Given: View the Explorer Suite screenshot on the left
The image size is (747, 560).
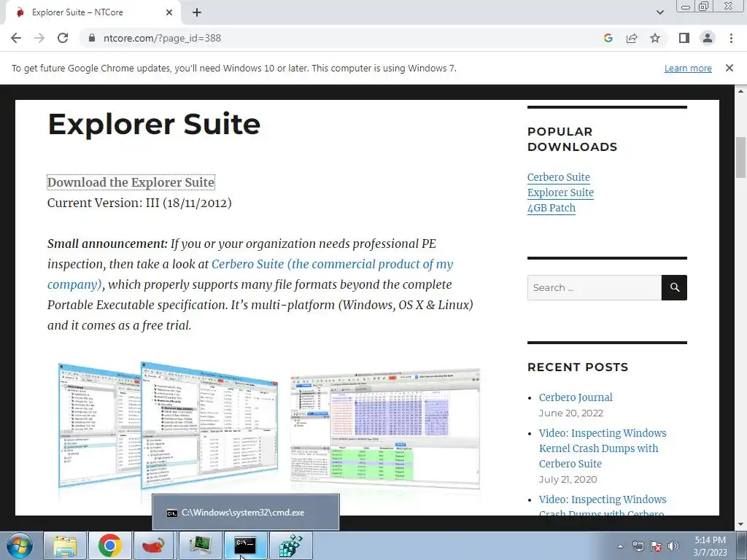Looking at the screenshot, I should click(168, 425).
